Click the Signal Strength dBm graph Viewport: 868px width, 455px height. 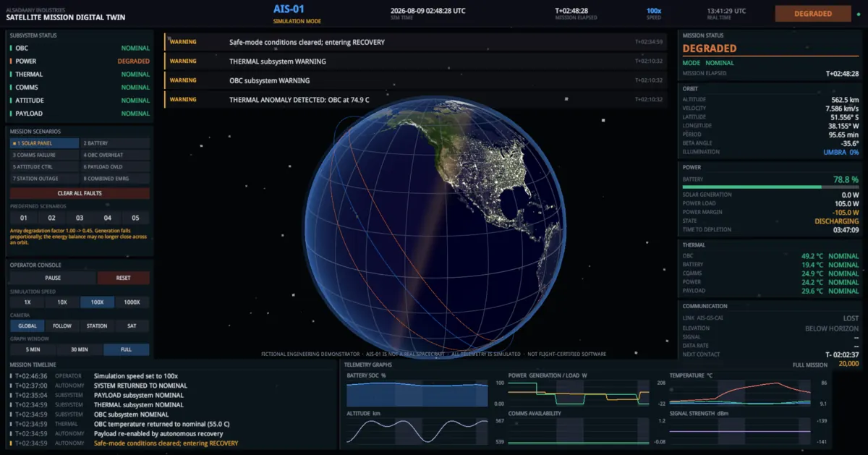click(x=740, y=430)
